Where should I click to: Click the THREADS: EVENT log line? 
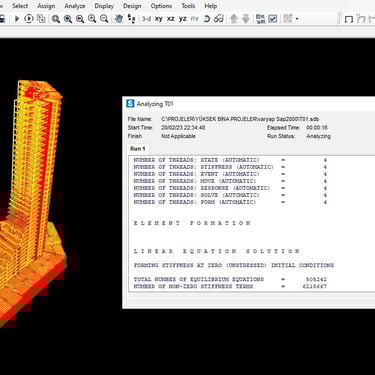tap(230, 174)
